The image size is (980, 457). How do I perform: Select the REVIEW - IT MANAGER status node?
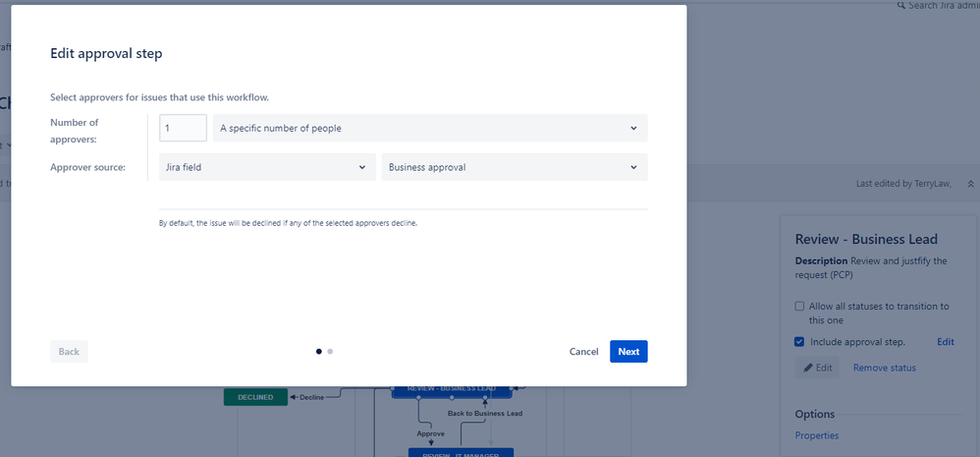[x=461, y=453]
